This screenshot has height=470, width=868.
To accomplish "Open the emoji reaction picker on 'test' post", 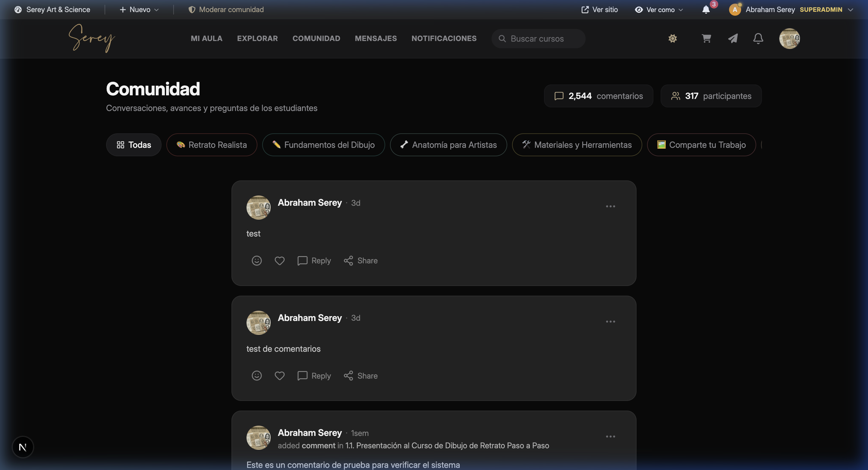I will point(256,261).
